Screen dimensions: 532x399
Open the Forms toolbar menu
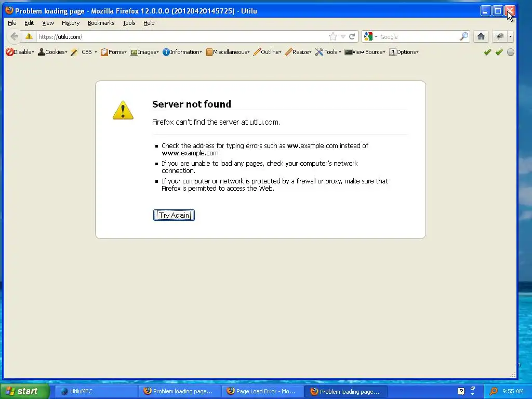click(x=113, y=52)
